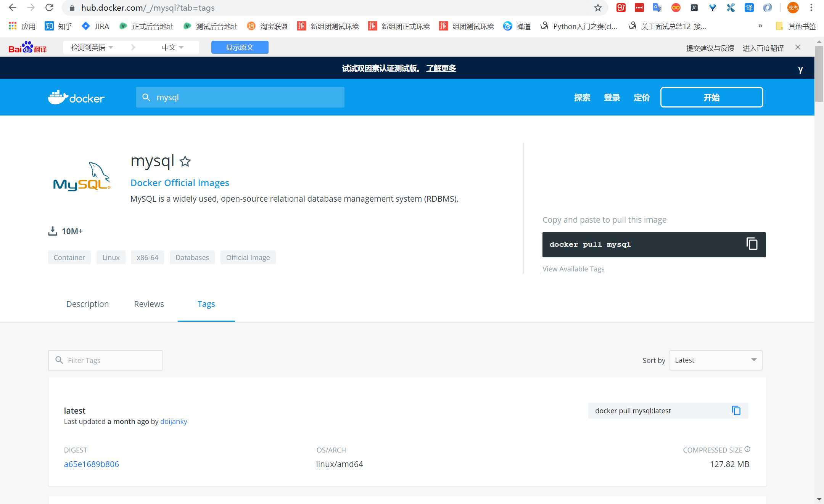Bookmark this page with the address bar star
This screenshot has width=824, height=504.
coord(598,8)
